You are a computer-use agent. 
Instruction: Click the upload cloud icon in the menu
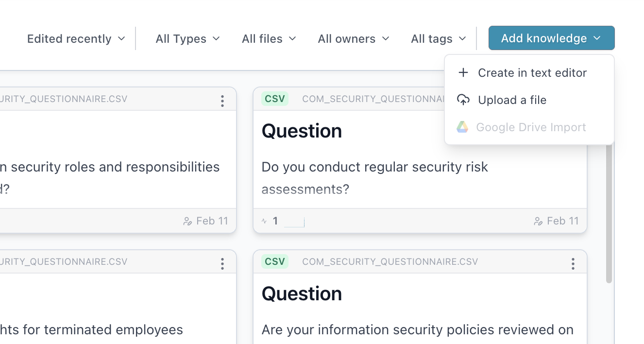click(x=463, y=100)
